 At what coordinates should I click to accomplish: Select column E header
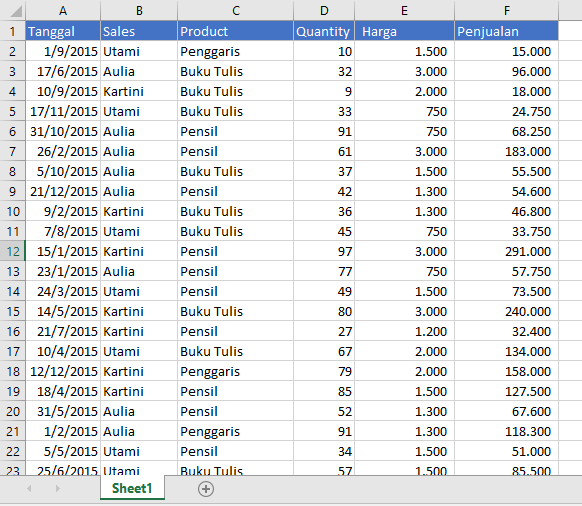point(405,10)
